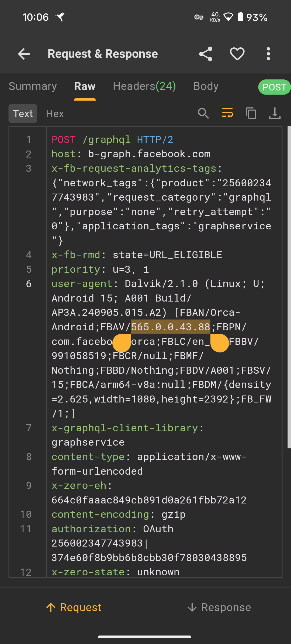Share the request and response
Viewport: 291px width, 644px height.
[206, 54]
